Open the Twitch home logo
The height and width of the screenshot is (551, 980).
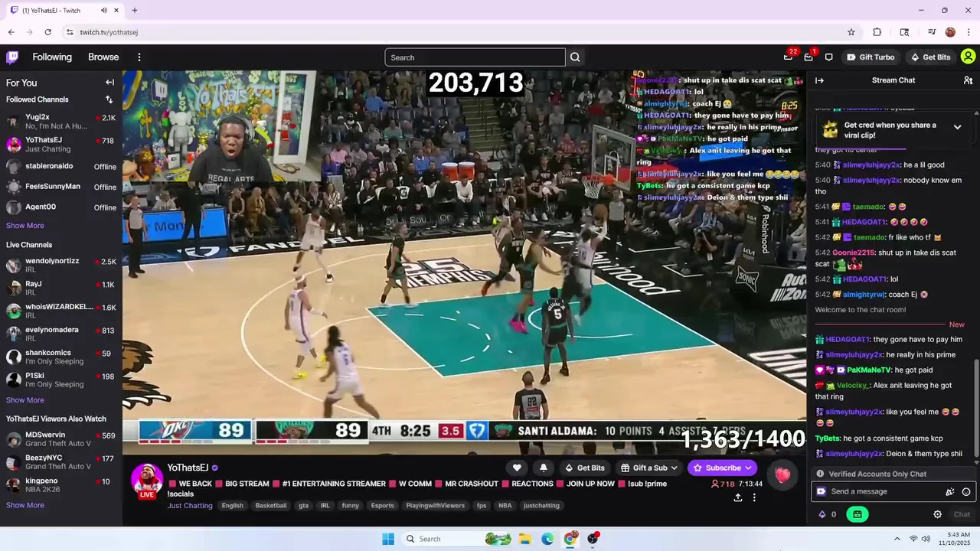pos(12,57)
